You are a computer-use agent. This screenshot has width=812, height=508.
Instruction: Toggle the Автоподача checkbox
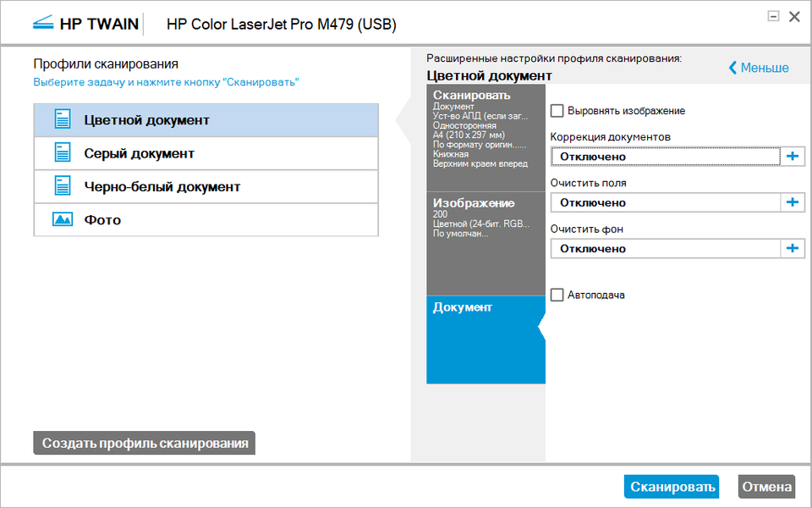point(557,295)
